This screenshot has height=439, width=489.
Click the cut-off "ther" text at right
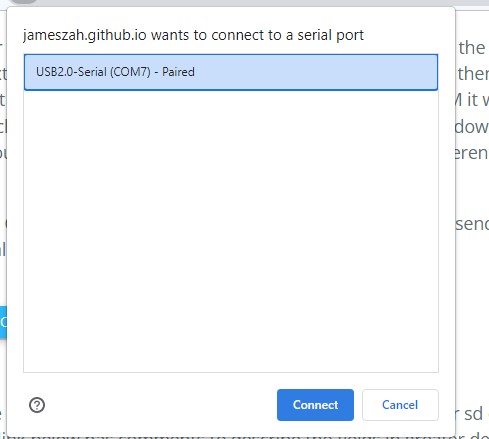pos(473,74)
